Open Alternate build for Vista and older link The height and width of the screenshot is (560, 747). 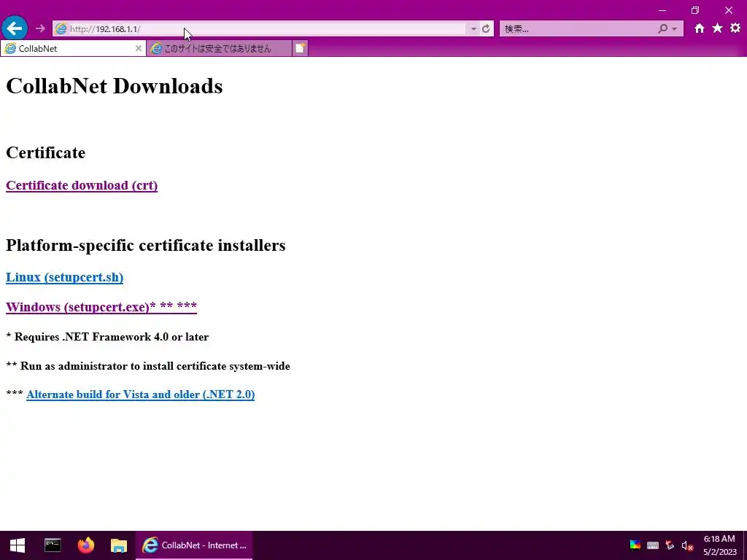point(141,394)
